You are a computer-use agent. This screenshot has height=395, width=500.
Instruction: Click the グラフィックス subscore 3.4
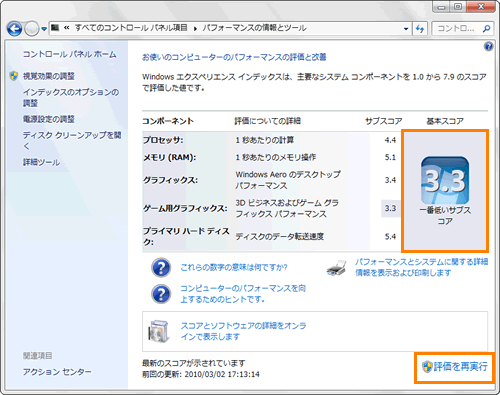click(390, 180)
